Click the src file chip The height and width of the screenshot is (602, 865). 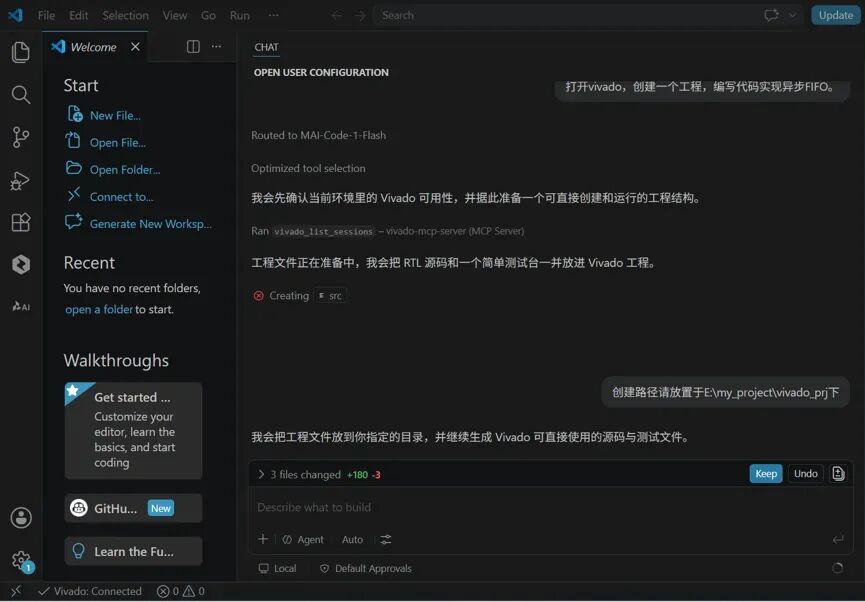tap(330, 296)
